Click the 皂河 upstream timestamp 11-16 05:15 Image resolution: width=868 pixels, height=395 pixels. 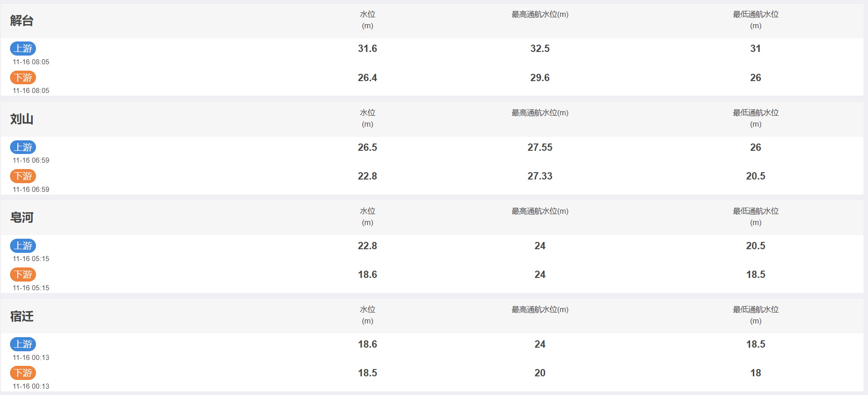(x=31, y=259)
